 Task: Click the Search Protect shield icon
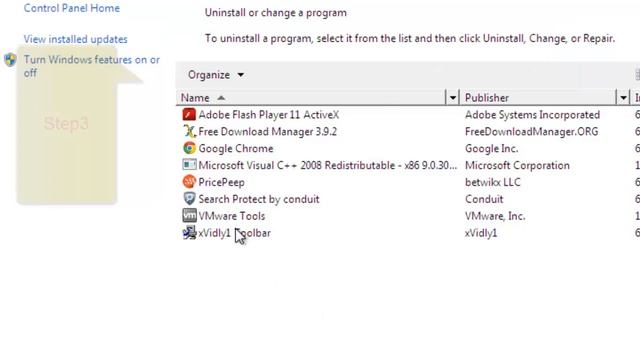coord(189,199)
